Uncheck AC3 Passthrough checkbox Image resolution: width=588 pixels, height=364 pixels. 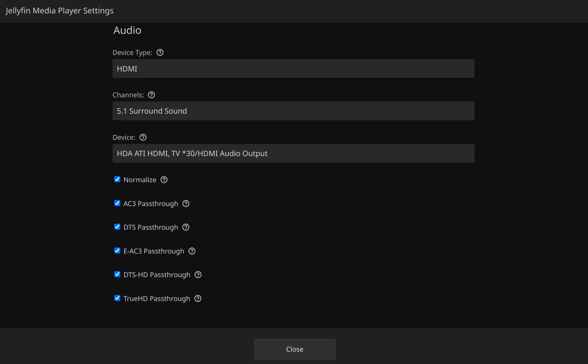117,203
